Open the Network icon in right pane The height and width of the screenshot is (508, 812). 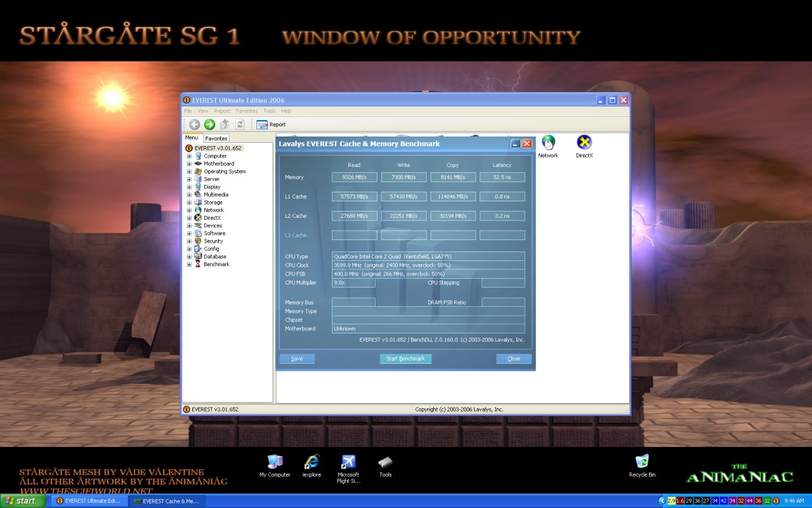548,143
